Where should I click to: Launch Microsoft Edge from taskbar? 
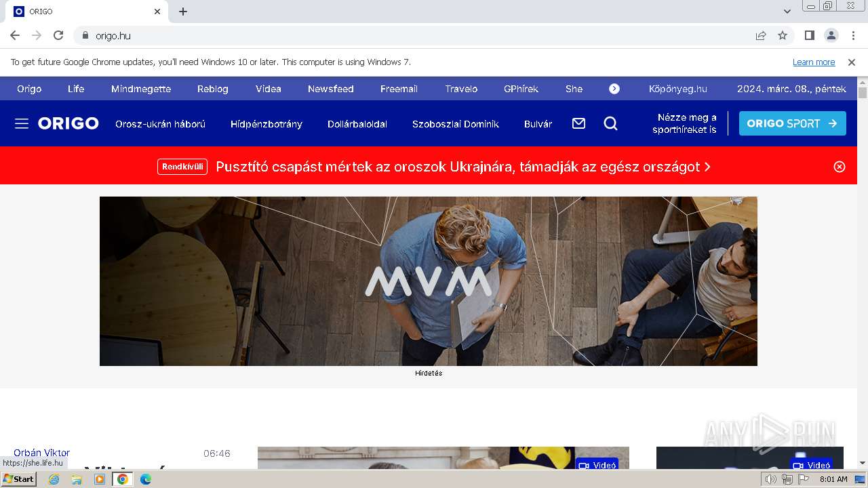click(145, 479)
